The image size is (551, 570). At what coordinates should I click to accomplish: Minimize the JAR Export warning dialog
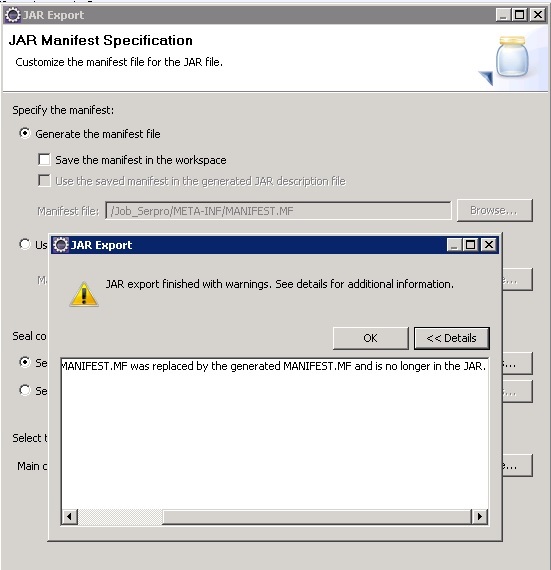click(454, 245)
